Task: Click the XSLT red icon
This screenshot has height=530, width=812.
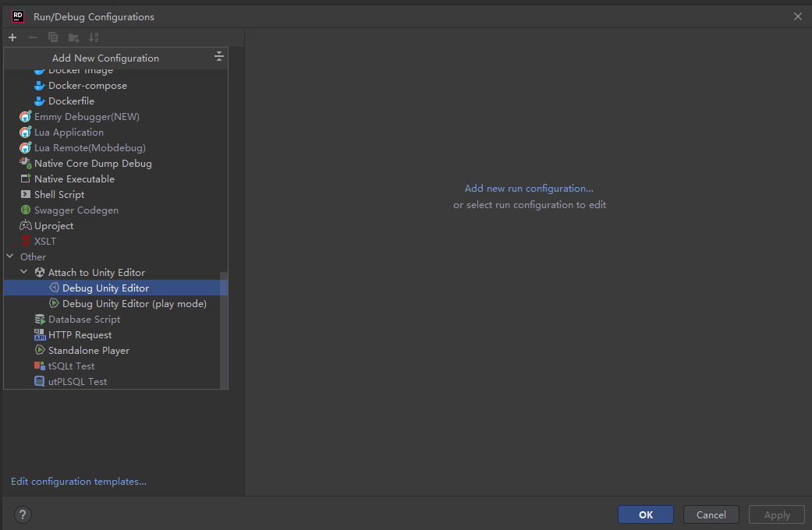Action: 26,241
